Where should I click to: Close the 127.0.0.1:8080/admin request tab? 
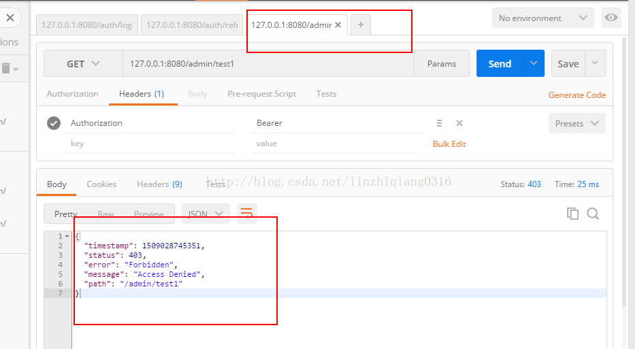pyautogui.click(x=338, y=25)
